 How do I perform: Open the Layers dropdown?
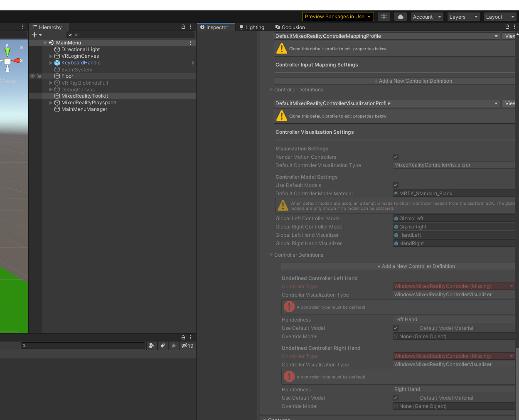point(464,17)
